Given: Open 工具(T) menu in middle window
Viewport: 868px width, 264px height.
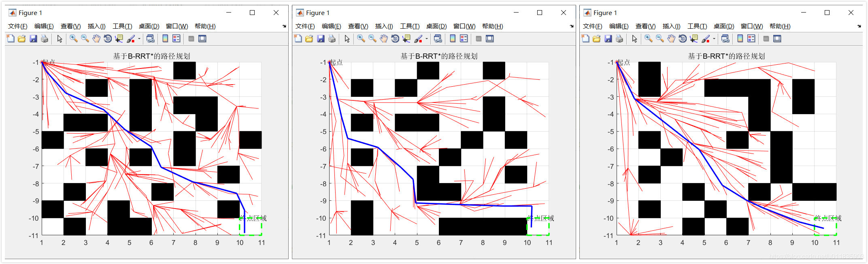Looking at the screenshot, I should coord(410,26).
